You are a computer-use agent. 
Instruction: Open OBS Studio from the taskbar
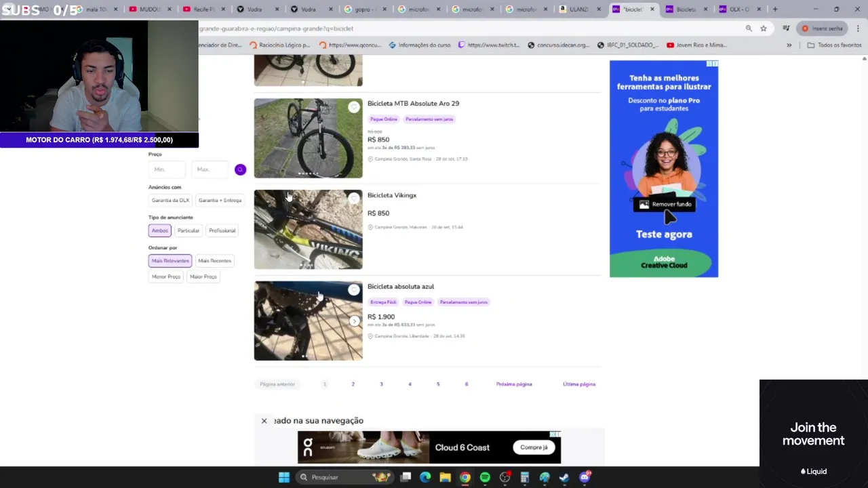505,477
